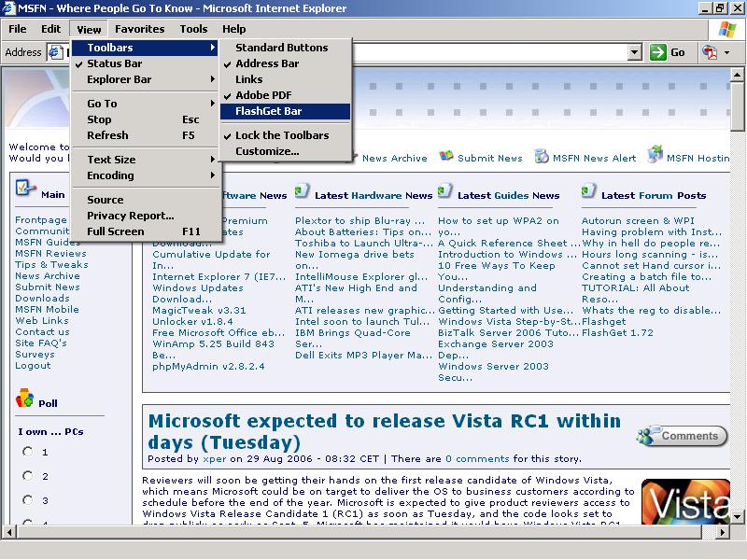Click the Latest Guides News icon
The image size is (747, 560).
click(x=445, y=191)
